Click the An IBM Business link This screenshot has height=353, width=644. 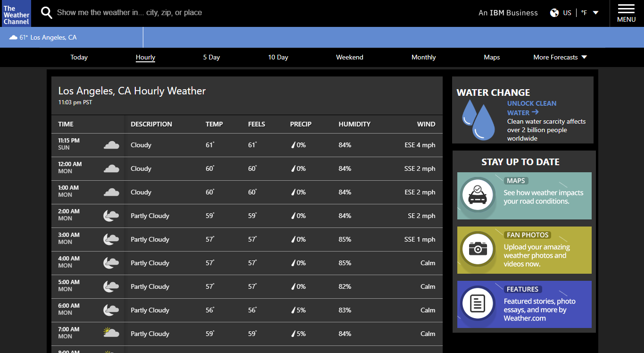[x=508, y=13]
